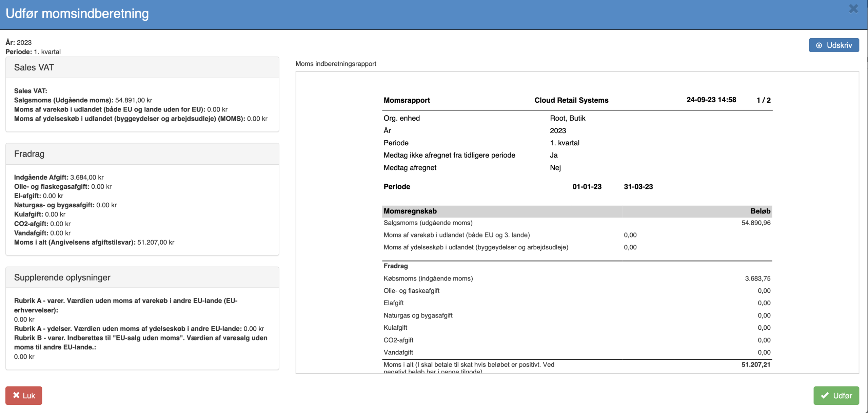Click Cloud Retail Systems in the report header
Viewport: 868px width, 413px height.
point(571,100)
